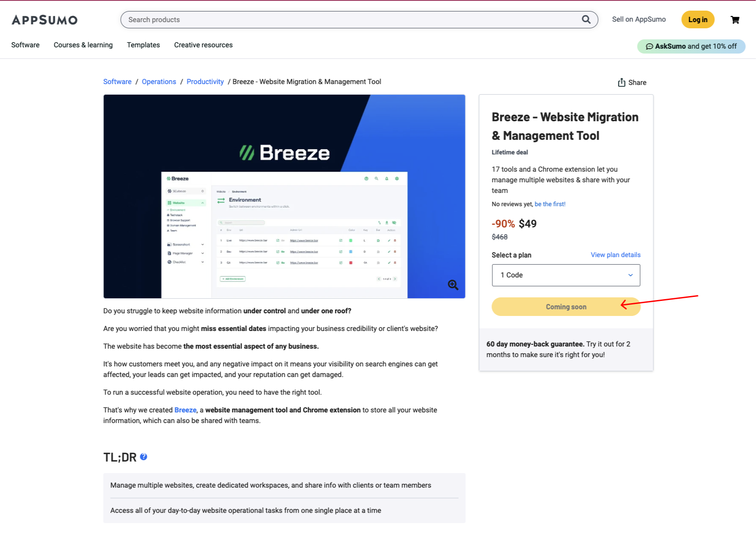Click 'be the first!' review link
Screen dimensions: 756x535
point(550,204)
